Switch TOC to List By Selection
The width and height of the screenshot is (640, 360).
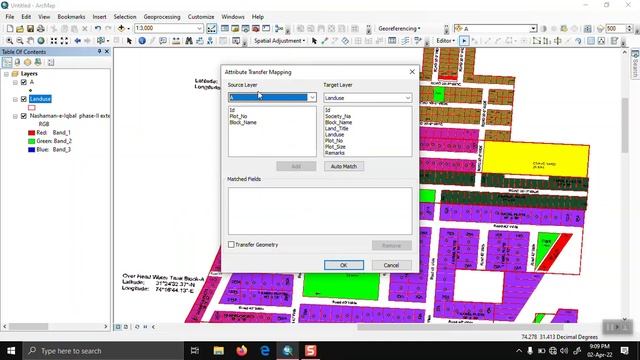tap(38, 62)
